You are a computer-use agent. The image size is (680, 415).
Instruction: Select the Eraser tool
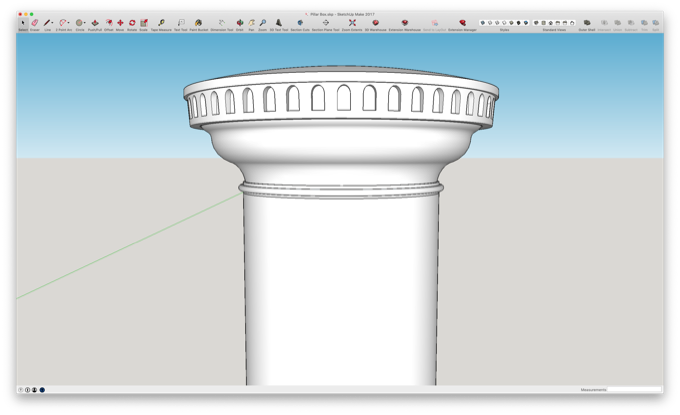pos(35,23)
